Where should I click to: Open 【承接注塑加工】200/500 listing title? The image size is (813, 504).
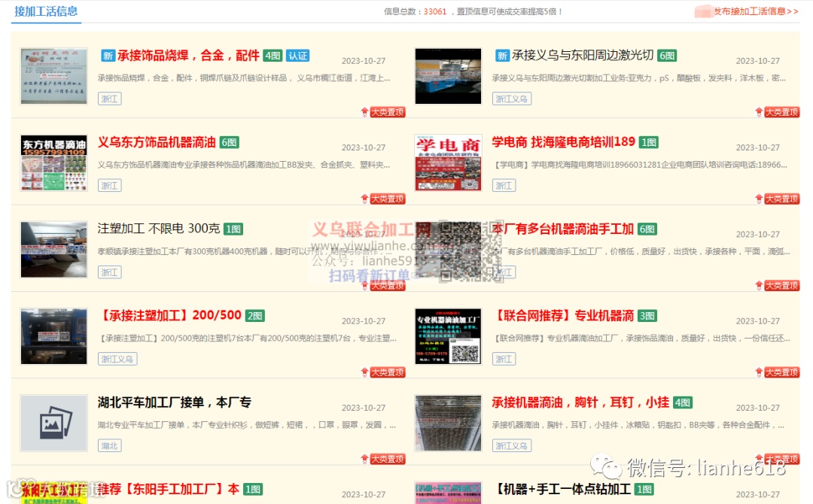click(169, 315)
